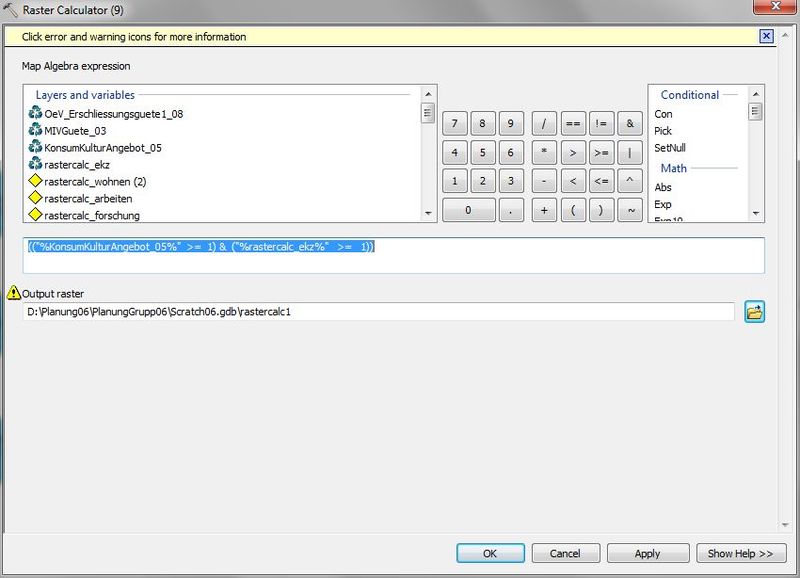Viewport: 800px width, 578px height.
Task: Click the warning icon beside Output raster
Action: (13, 293)
